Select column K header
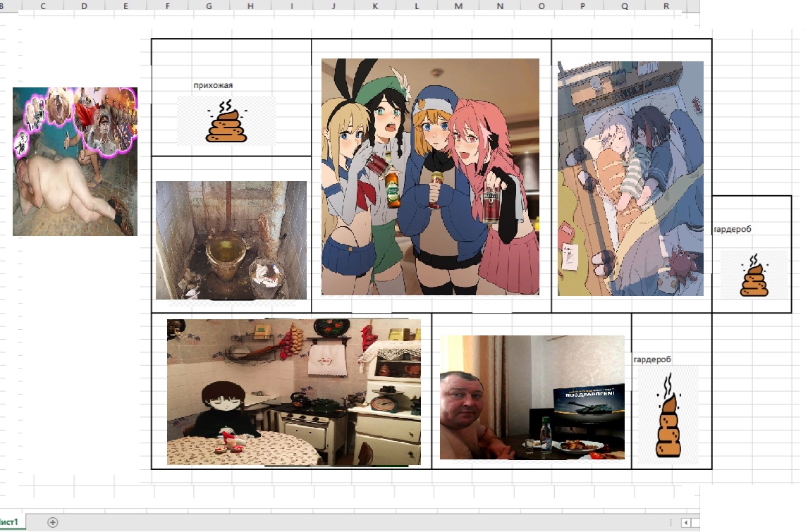This screenshot has width=808, height=532. [375, 6]
